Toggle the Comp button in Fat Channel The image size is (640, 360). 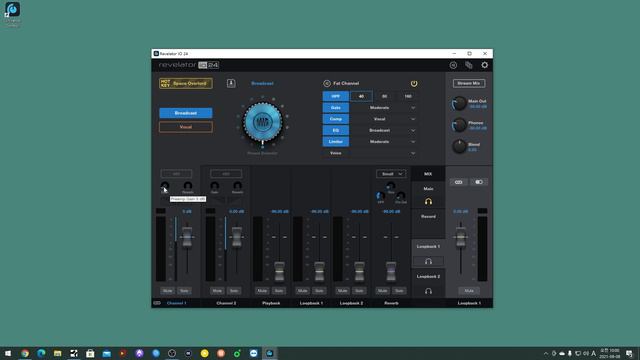[336, 119]
